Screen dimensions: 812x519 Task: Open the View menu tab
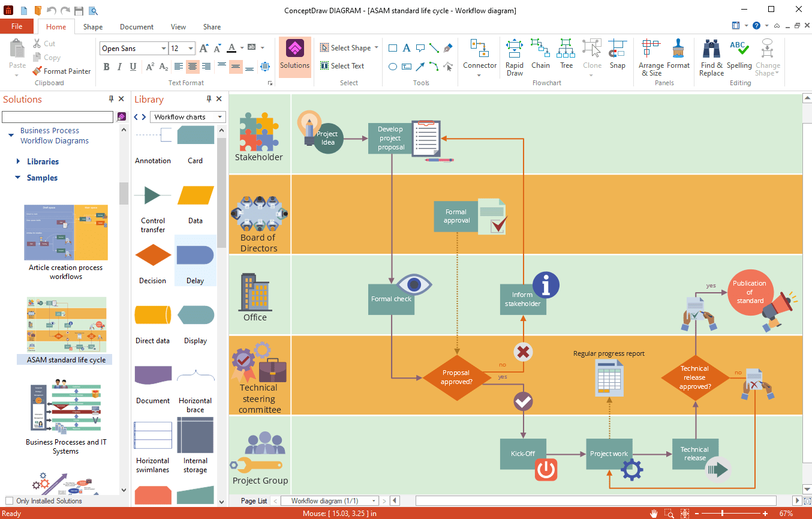[x=178, y=26]
